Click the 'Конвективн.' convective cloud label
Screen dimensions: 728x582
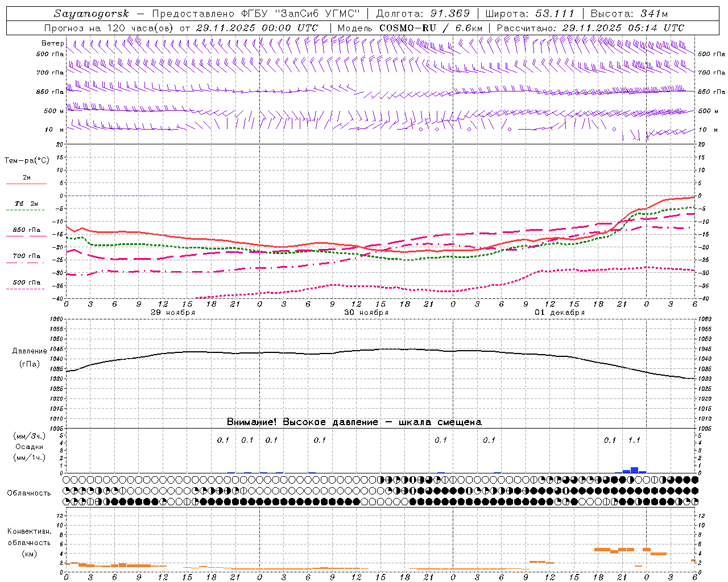coord(30,531)
